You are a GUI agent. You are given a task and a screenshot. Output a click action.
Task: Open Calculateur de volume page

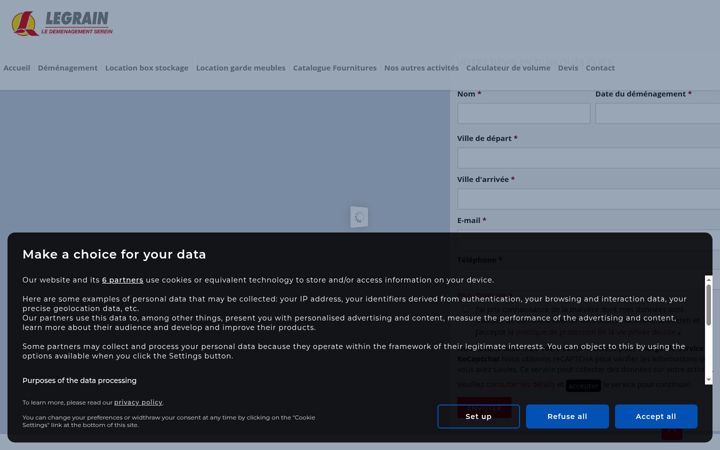click(x=508, y=68)
